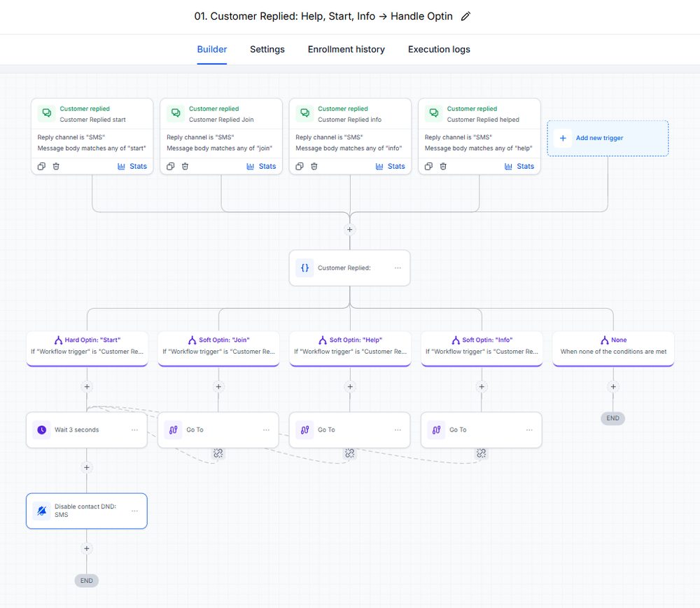Open the Execution logs tab

[439, 49]
